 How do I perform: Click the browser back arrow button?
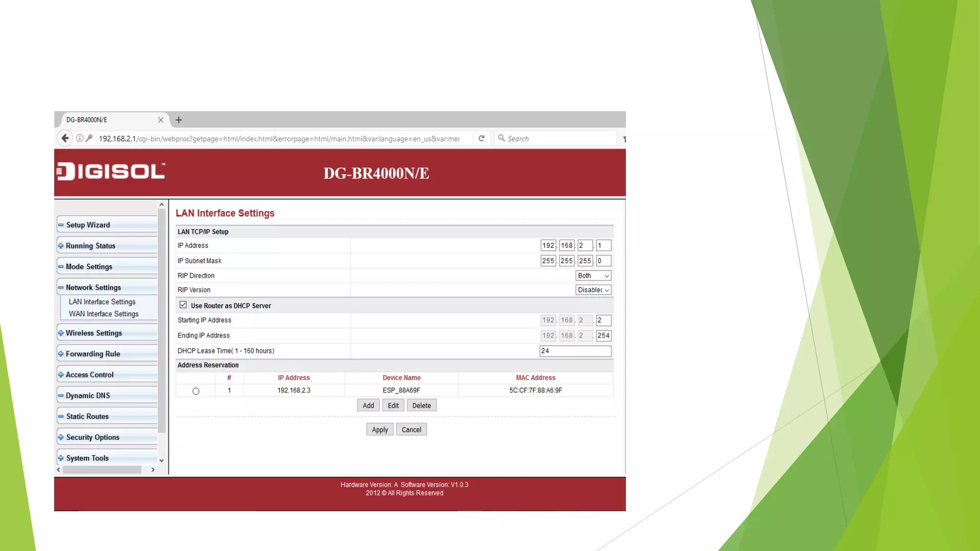pyautogui.click(x=65, y=138)
